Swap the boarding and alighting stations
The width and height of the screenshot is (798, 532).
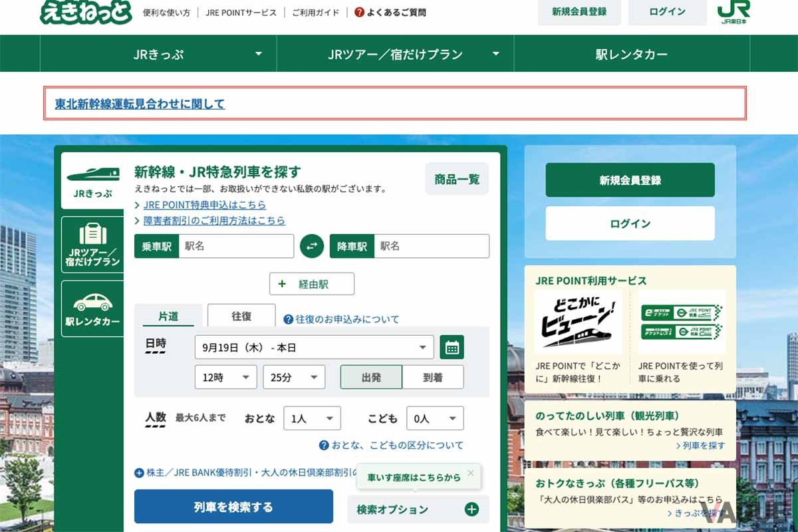pos(311,246)
